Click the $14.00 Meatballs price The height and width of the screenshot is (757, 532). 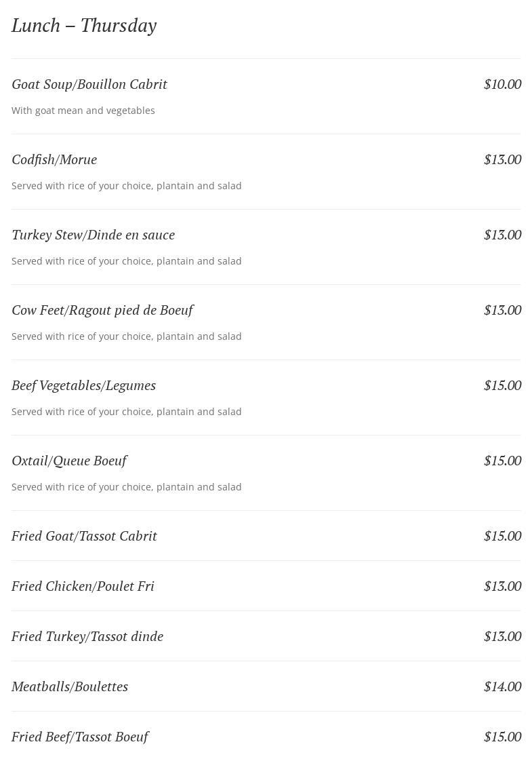[502, 686]
